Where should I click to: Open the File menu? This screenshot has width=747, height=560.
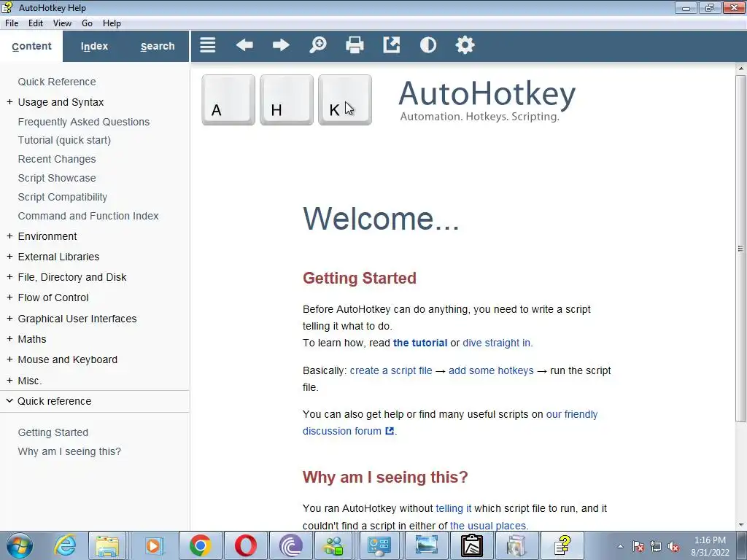click(12, 23)
